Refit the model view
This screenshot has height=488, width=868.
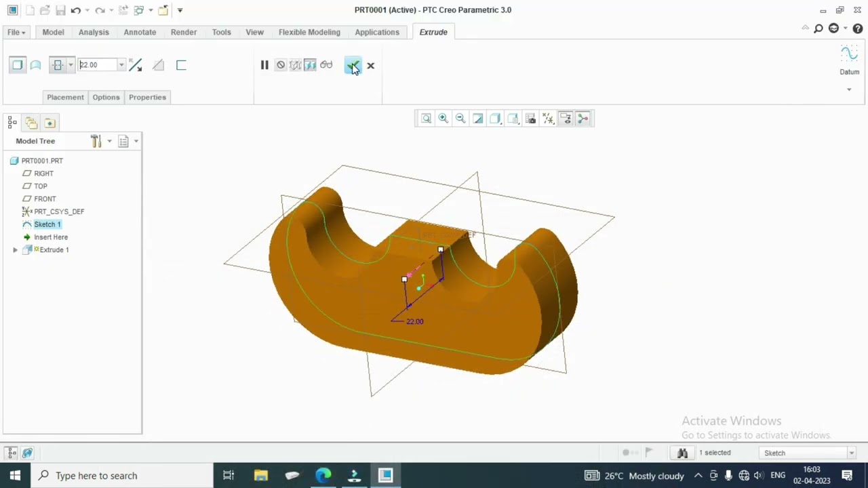tap(426, 119)
